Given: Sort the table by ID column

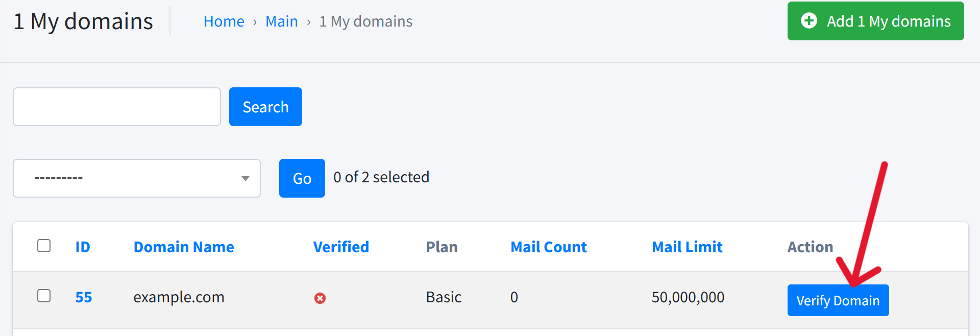Looking at the screenshot, I should coord(83,247).
